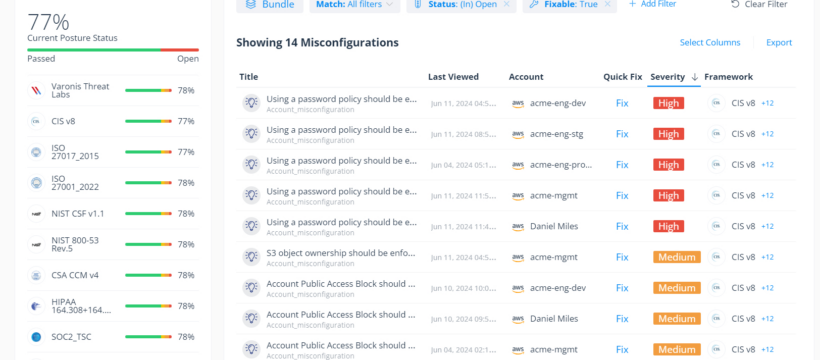Open Select Columns link
The width and height of the screenshot is (820, 360).
710,42
